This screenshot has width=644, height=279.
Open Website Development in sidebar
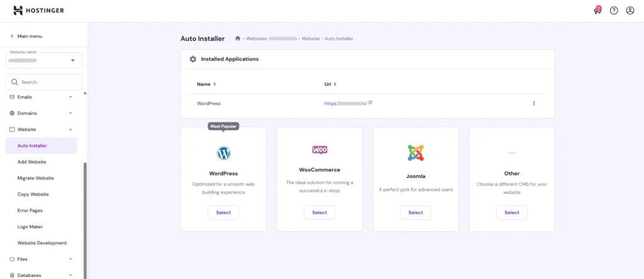(42, 243)
